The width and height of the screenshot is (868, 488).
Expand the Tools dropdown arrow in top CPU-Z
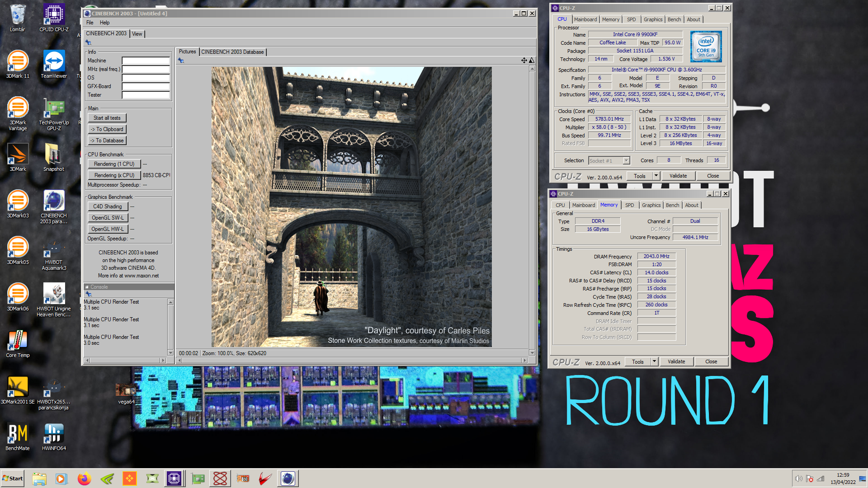[656, 176]
